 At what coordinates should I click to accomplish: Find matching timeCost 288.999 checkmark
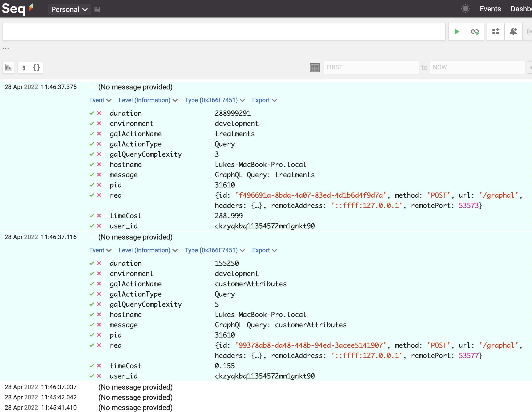[x=92, y=216]
